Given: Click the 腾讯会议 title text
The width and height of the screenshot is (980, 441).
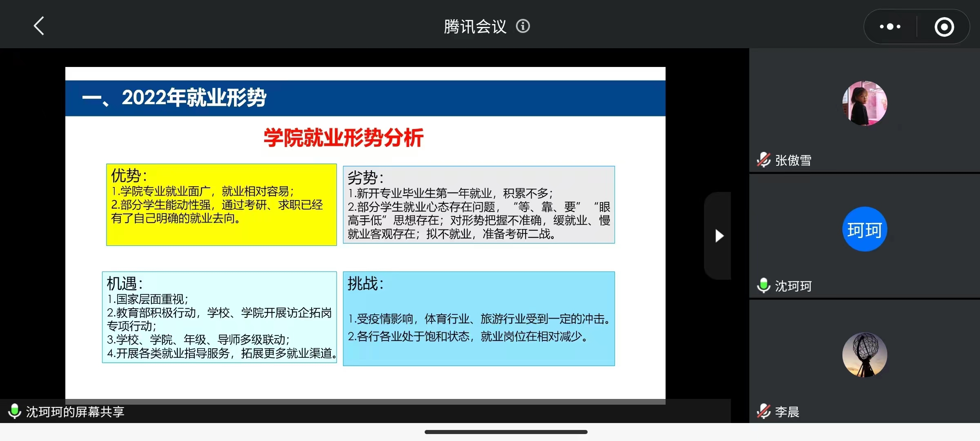Looking at the screenshot, I should pos(475,27).
